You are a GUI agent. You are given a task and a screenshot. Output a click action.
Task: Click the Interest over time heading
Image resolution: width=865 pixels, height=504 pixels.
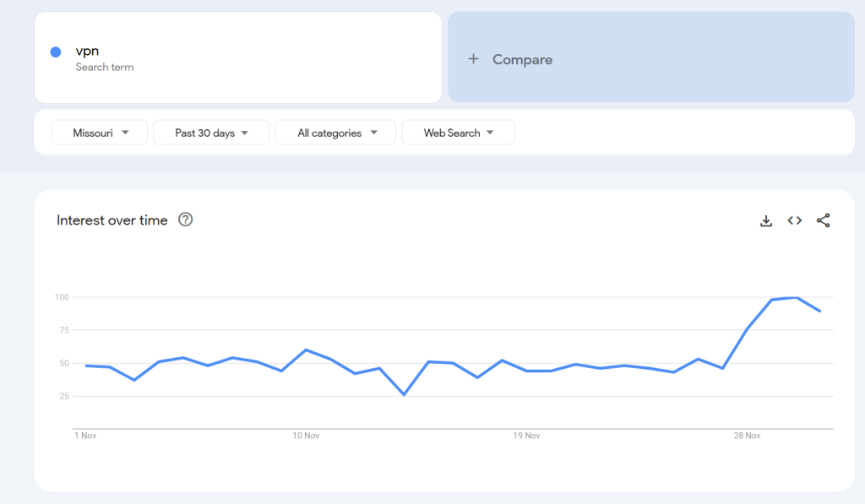click(112, 220)
